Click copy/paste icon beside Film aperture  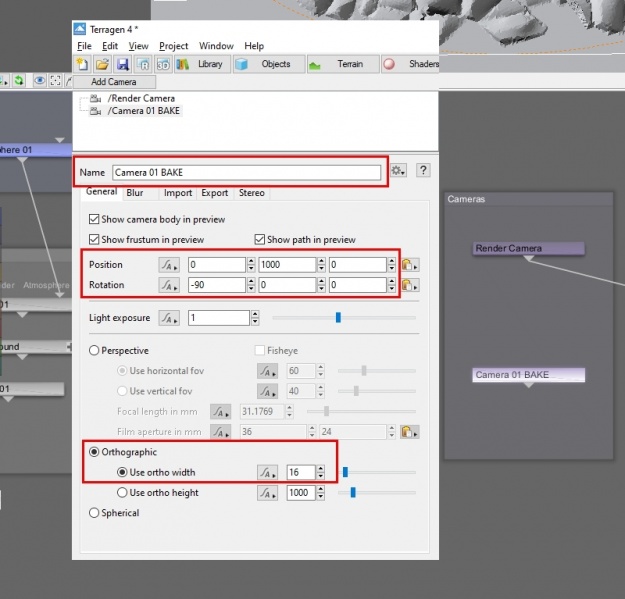pyautogui.click(x=410, y=432)
